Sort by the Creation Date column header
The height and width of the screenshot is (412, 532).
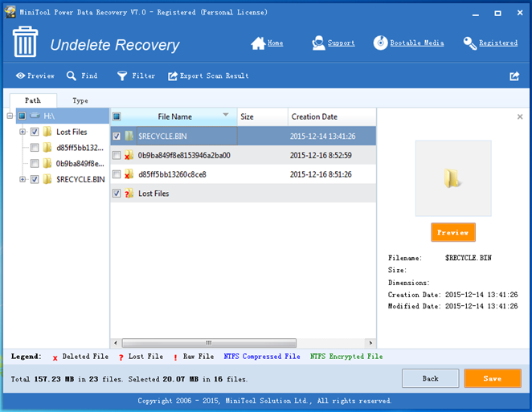click(x=332, y=116)
